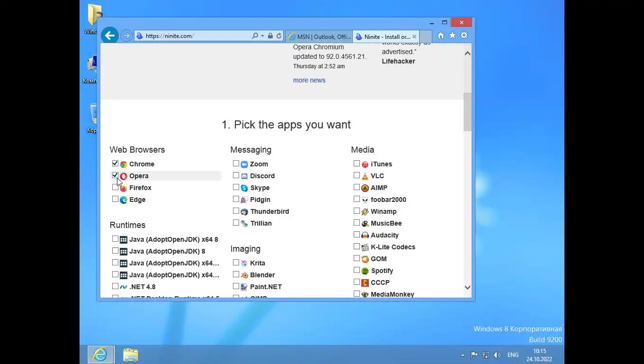Image resolution: width=644 pixels, height=364 pixels.
Task: Open a new blank tab
Action: pyautogui.click(x=426, y=36)
